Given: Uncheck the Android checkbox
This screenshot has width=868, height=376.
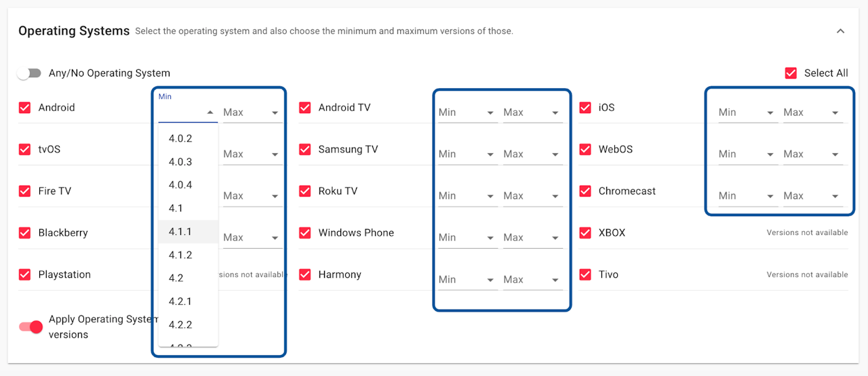Looking at the screenshot, I should [25, 108].
